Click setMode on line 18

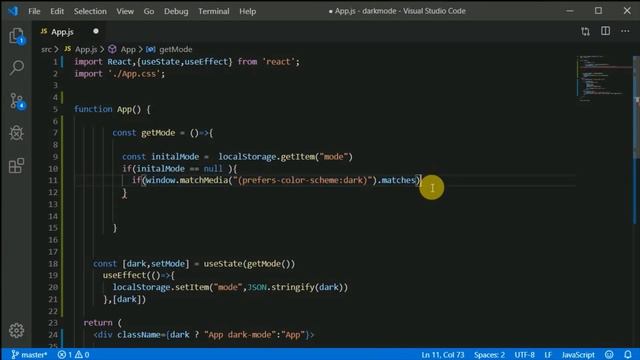tap(167, 264)
